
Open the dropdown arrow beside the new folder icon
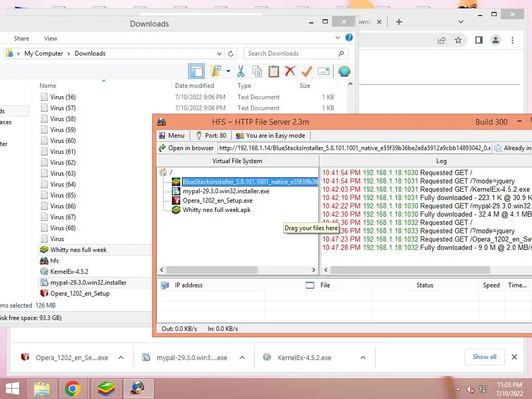pyautogui.click(x=229, y=71)
